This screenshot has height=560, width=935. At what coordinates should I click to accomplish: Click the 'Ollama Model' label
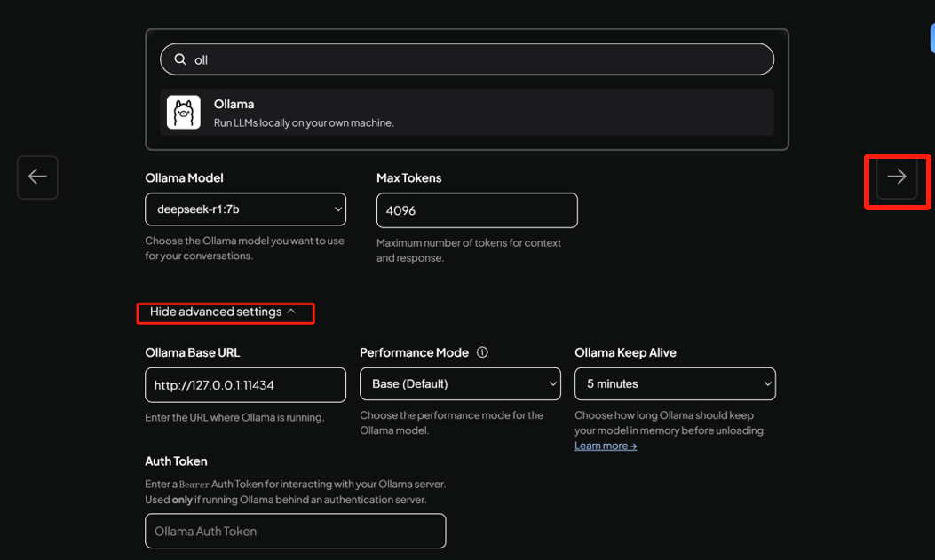click(x=185, y=177)
